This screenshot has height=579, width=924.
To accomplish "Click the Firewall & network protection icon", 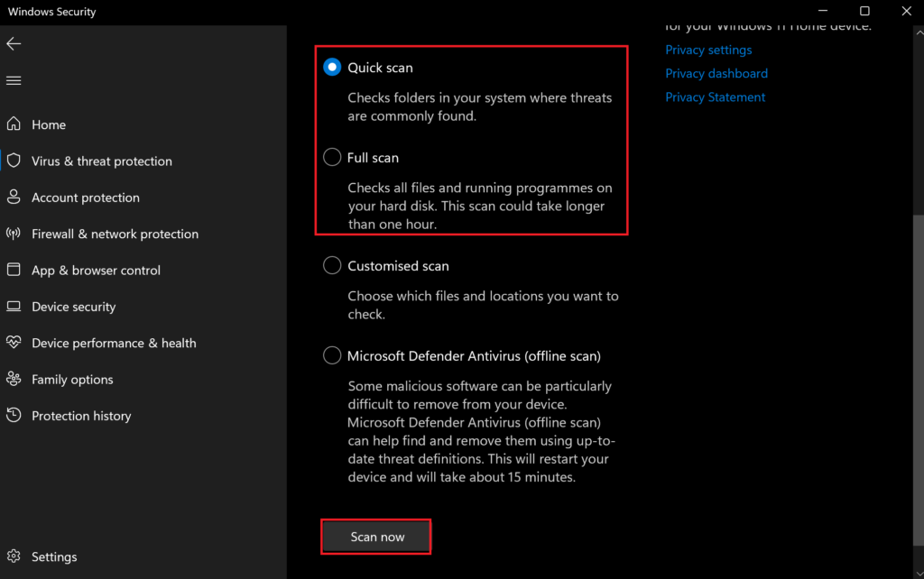I will [14, 234].
